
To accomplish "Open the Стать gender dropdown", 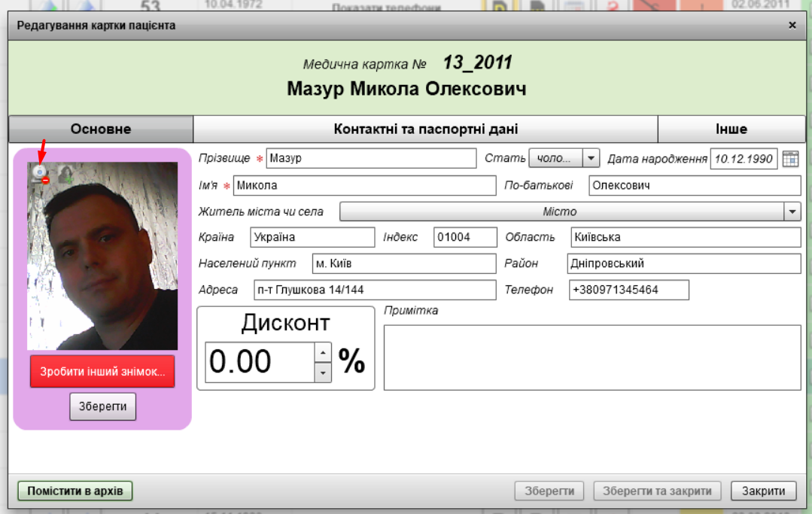I will (x=591, y=158).
